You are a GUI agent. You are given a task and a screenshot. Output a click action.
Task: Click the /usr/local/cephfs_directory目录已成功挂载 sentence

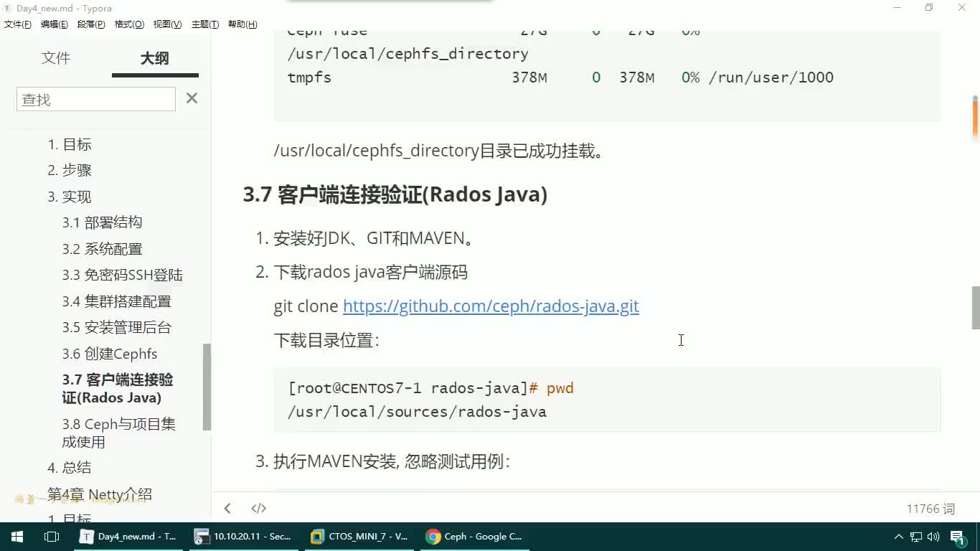pyautogui.click(x=440, y=151)
